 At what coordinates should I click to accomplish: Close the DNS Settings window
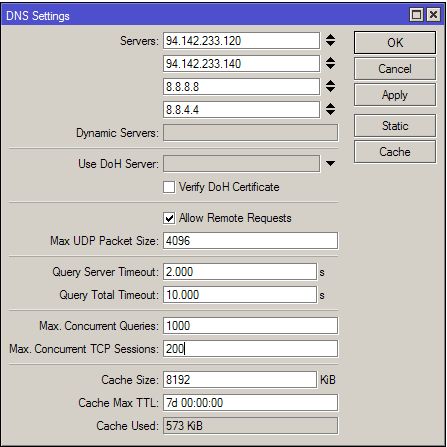(433, 15)
